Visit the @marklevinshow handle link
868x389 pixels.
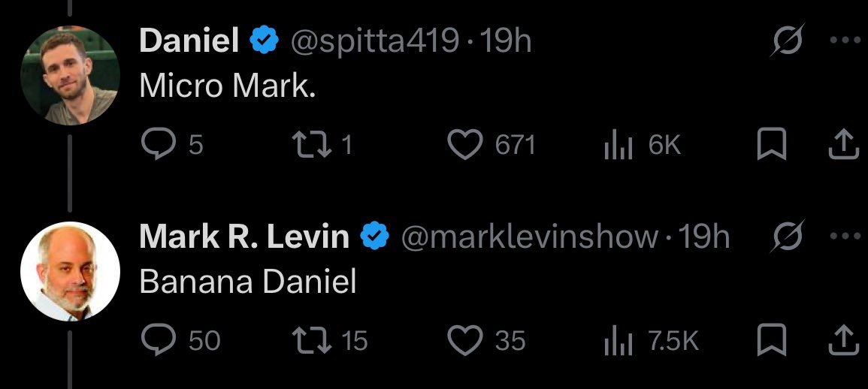[x=529, y=237]
